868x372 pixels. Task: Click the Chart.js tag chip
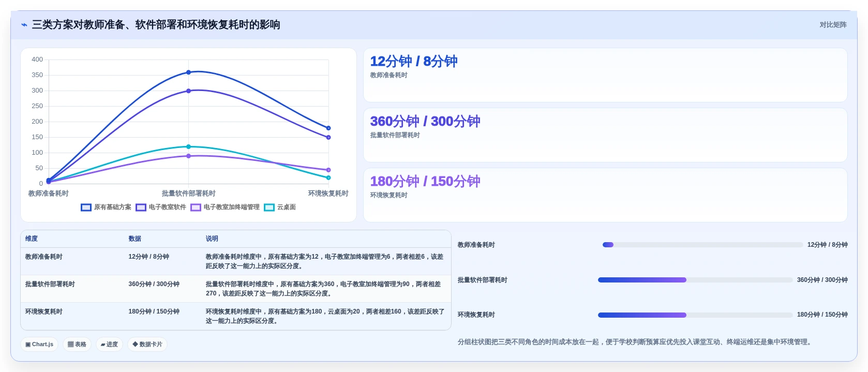pos(39,345)
